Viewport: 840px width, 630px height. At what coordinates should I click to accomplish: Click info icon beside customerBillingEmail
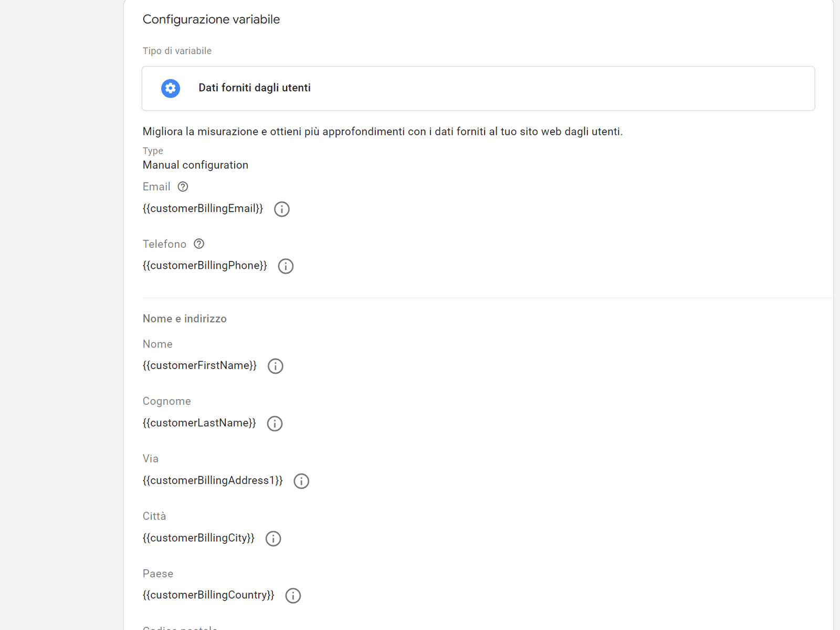[x=282, y=209]
